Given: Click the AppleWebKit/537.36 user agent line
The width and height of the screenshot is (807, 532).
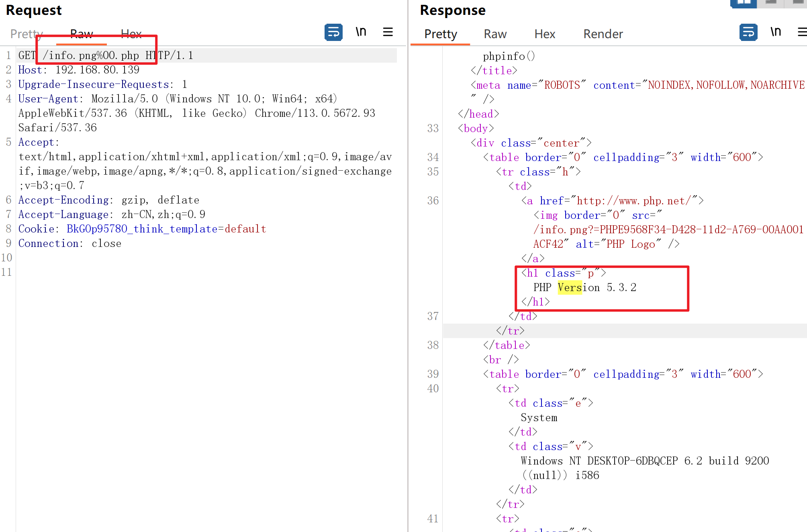Looking at the screenshot, I should (197, 113).
